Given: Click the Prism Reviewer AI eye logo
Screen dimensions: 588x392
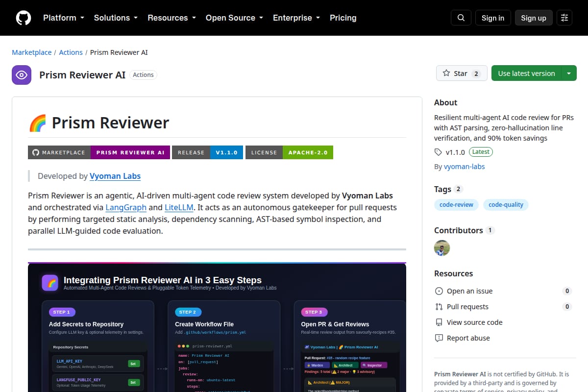Looking at the screenshot, I should point(22,75).
